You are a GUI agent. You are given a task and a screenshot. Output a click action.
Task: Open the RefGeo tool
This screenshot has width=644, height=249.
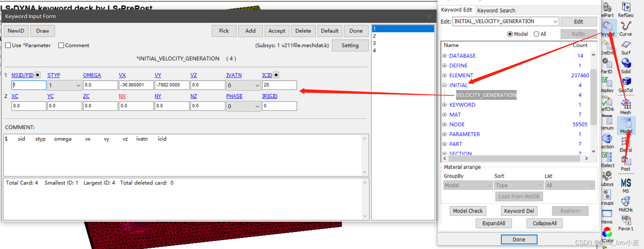click(x=626, y=10)
